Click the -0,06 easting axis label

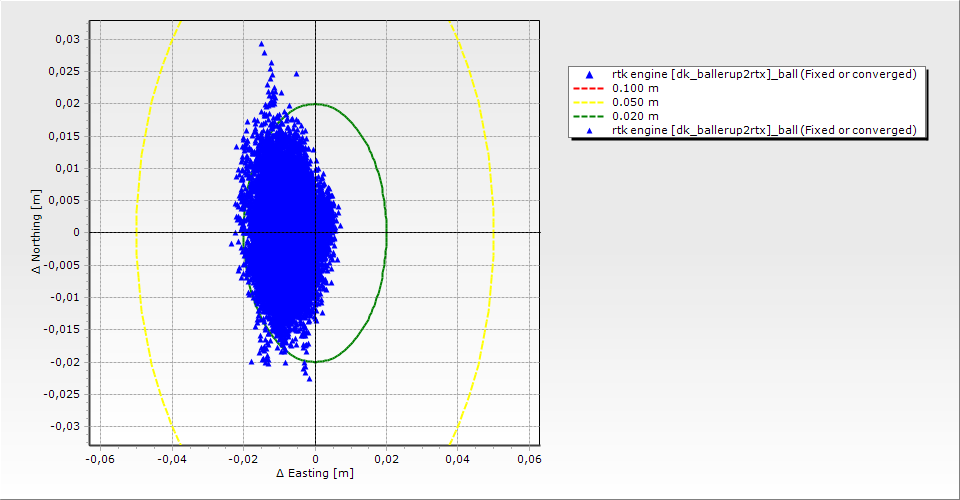(x=100, y=459)
